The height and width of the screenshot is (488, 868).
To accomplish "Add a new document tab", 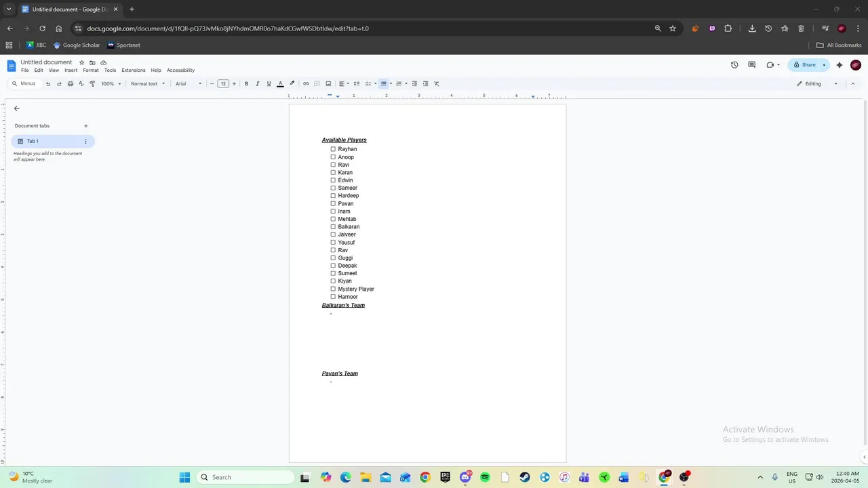I will [85, 126].
